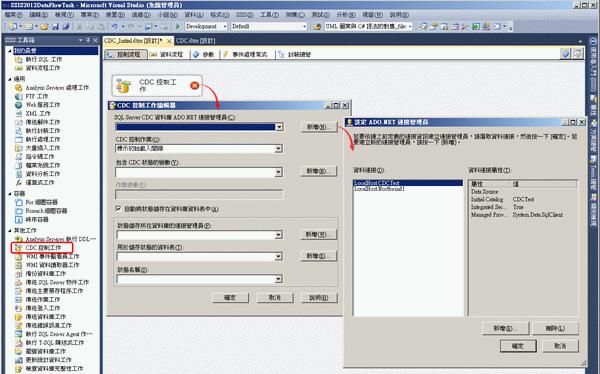Collapse the 容器 toolbox group

pos(10,194)
